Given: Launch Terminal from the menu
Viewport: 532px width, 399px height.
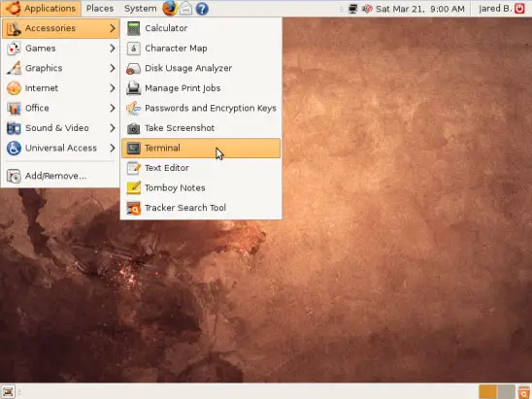Looking at the screenshot, I should [201, 148].
